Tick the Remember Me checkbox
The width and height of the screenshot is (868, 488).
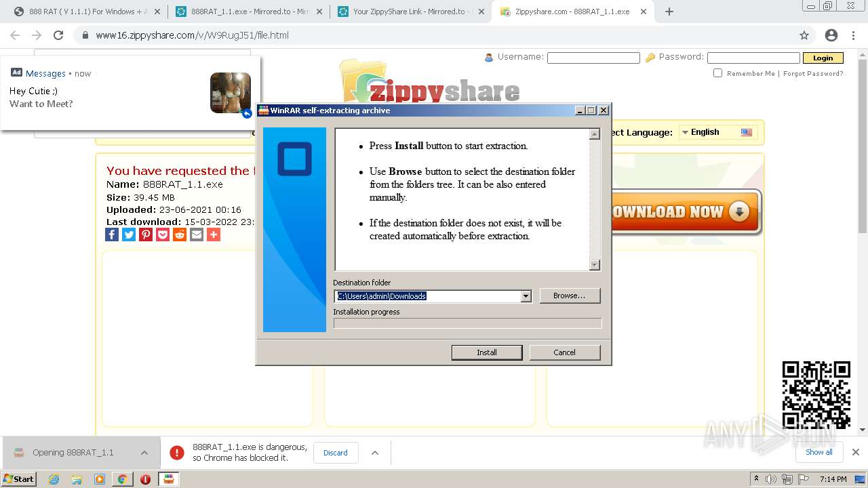(x=717, y=73)
